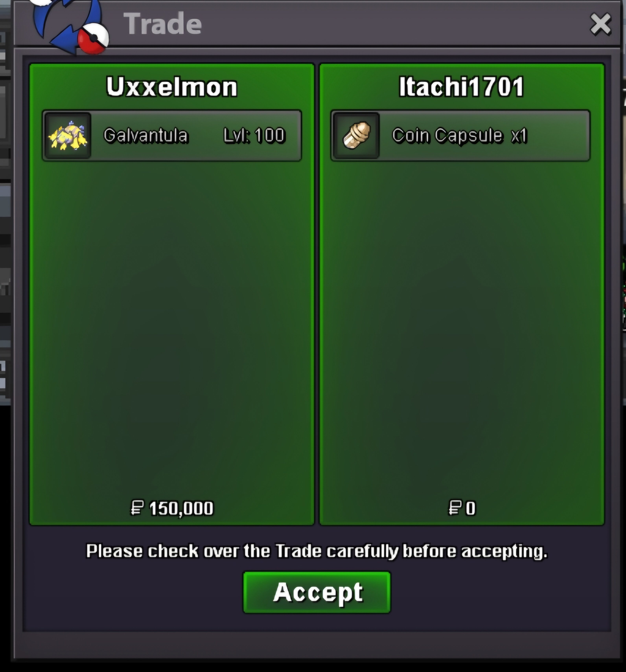Screen dimensions: 626x672
Task: Click the Pokédollar symbol beside 150,000
Action: 137,508
